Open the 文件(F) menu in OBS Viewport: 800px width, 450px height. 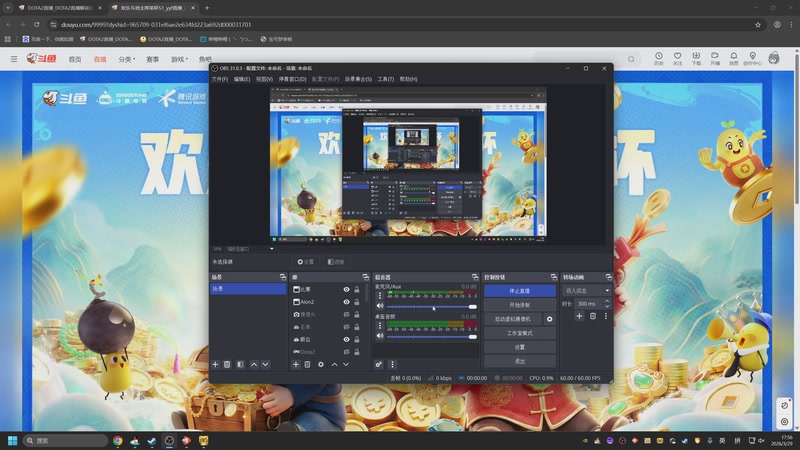[x=219, y=79]
